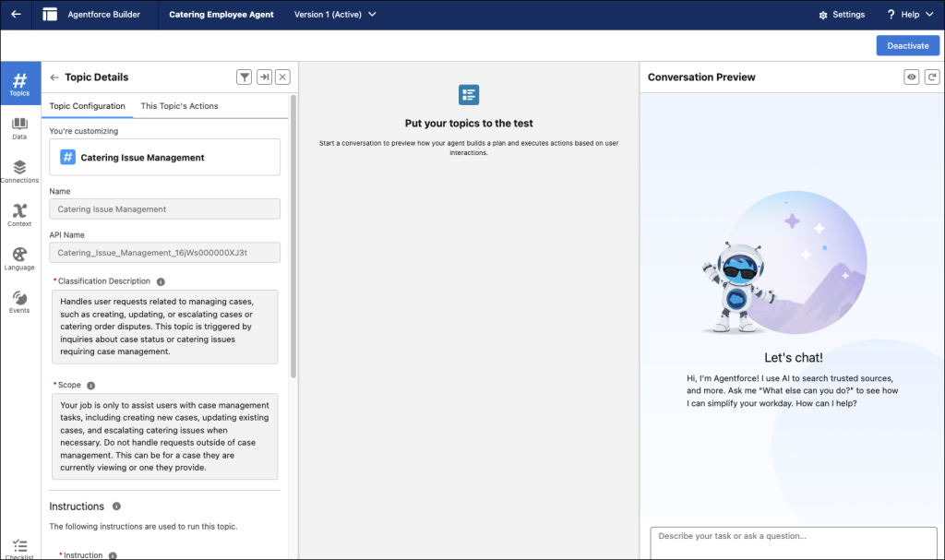Open the Topic Configuration tab
This screenshot has height=560, width=945.
click(87, 106)
